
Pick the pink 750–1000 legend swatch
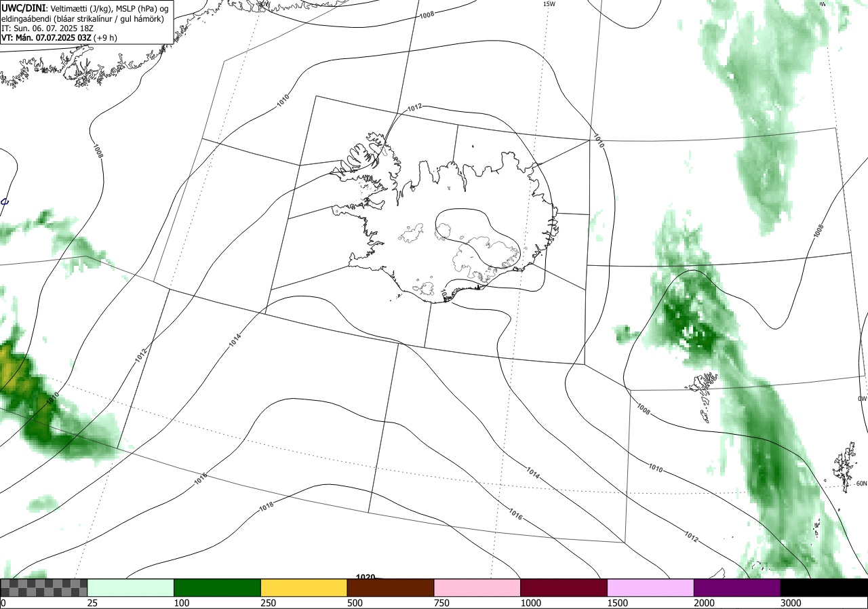(x=477, y=587)
